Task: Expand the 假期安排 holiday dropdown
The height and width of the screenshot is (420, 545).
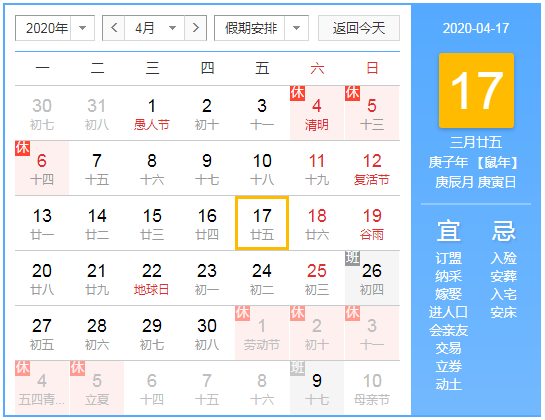Action: coord(261,28)
